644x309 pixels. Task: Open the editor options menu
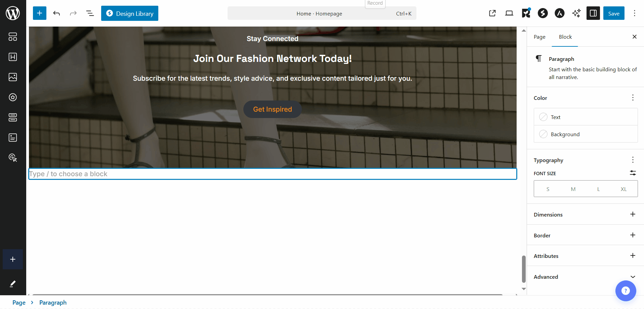(x=635, y=13)
